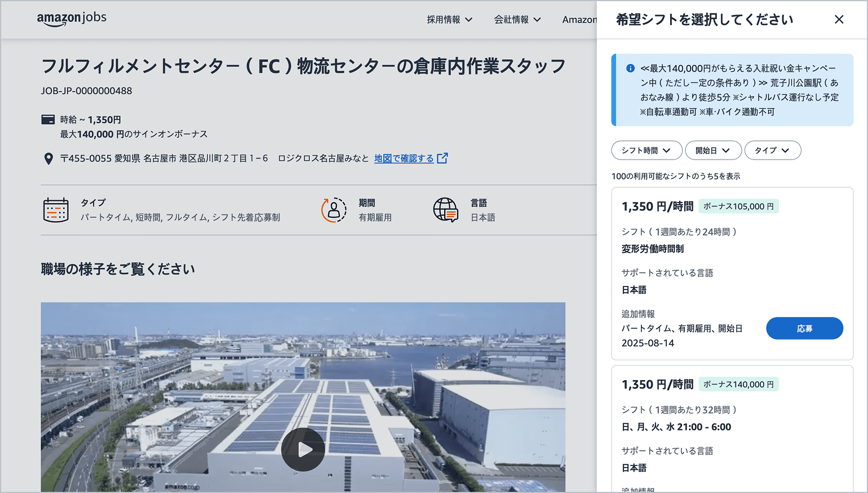
Task: Play the workplace video
Action: tap(303, 450)
